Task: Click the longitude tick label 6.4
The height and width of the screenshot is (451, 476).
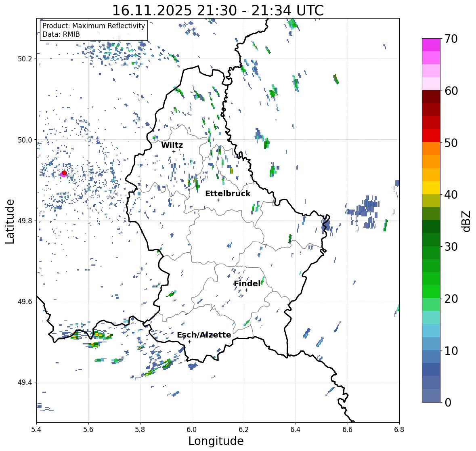Action: pos(296,430)
